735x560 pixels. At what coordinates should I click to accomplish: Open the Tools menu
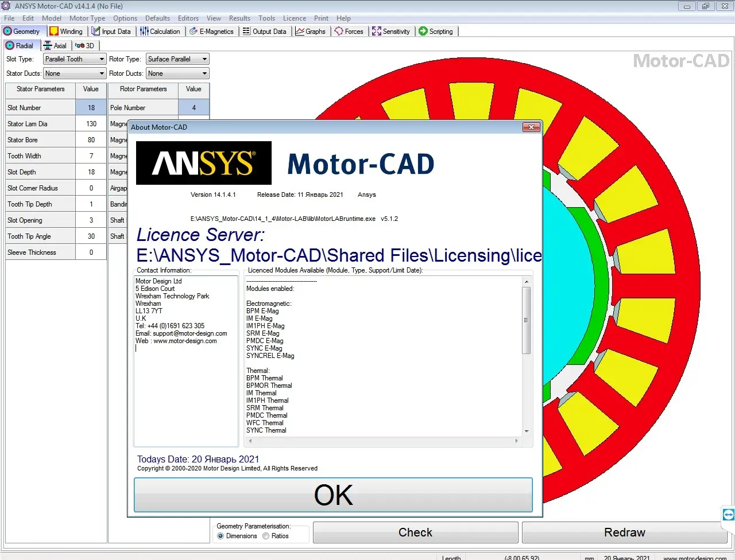(x=266, y=18)
